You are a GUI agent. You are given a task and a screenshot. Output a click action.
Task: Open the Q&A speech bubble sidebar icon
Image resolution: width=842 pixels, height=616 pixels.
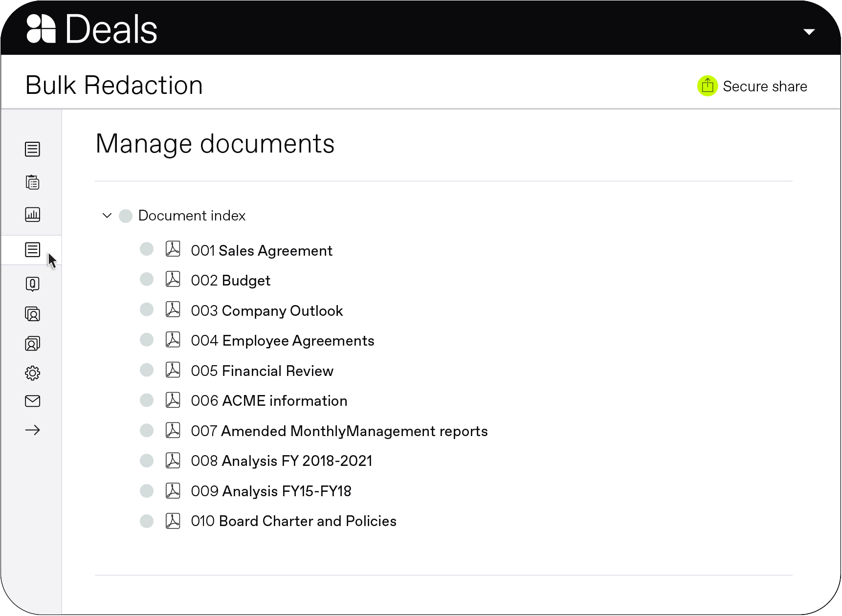pos(32,284)
